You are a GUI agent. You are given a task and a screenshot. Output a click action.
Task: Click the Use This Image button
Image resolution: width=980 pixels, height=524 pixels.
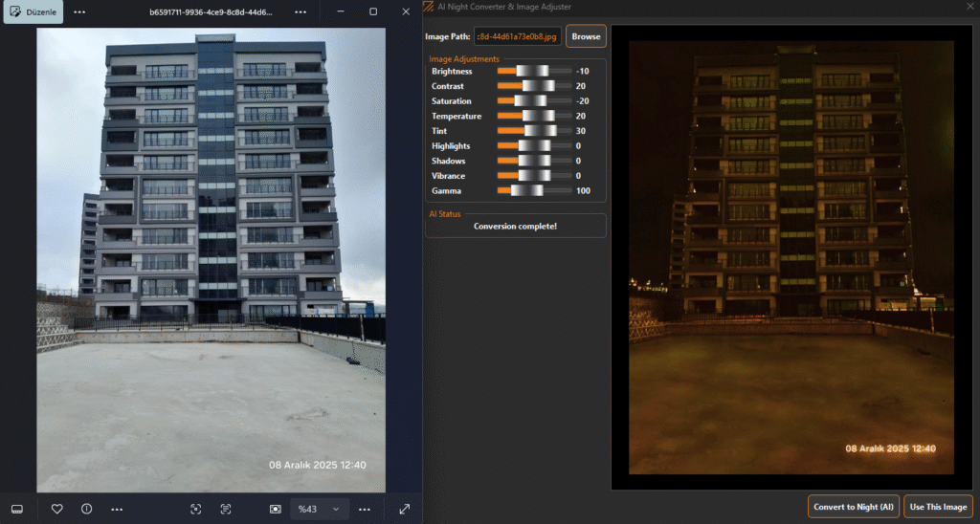[x=938, y=506]
